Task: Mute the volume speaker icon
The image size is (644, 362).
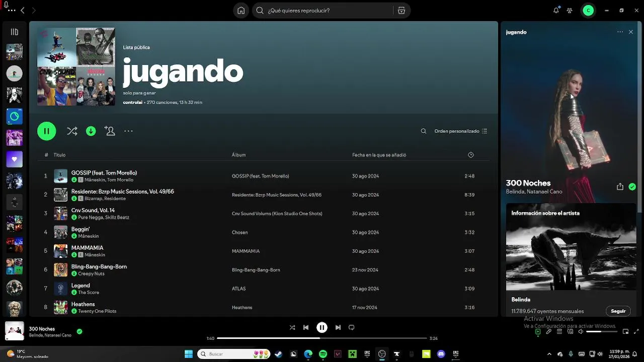Action: point(581,332)
